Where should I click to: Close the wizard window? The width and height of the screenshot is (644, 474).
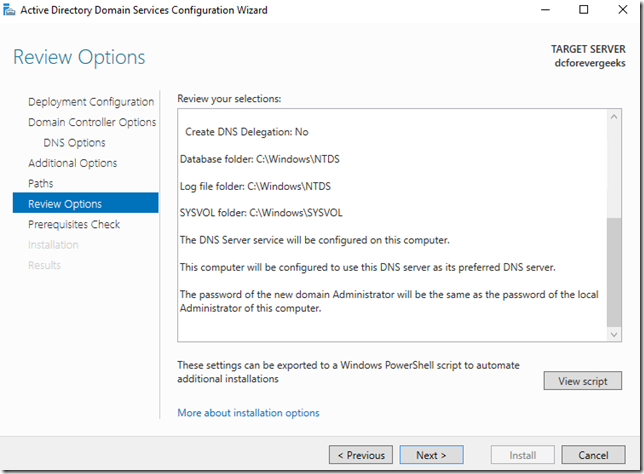625,10
